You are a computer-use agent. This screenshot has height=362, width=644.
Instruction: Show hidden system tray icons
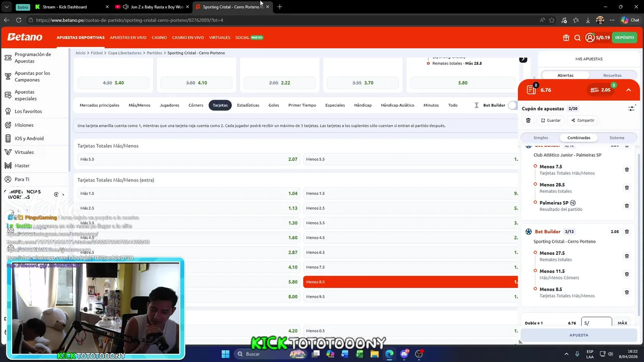(567, 354)
